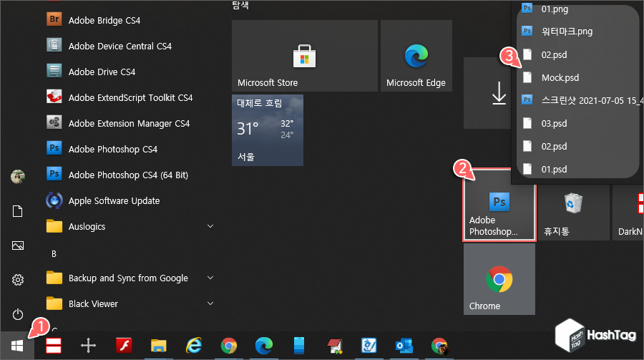Image resolution: width=644 pixels, height=360 pixels.
Task: Expand the Auslogics folder
Action: [x=130, y=226]
